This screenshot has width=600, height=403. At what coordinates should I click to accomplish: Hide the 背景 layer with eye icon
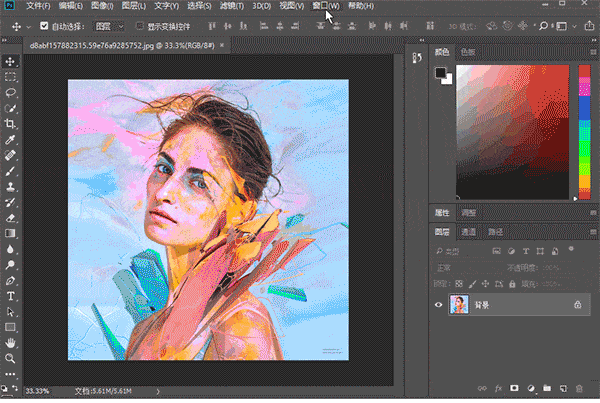[x=439, y=305]
